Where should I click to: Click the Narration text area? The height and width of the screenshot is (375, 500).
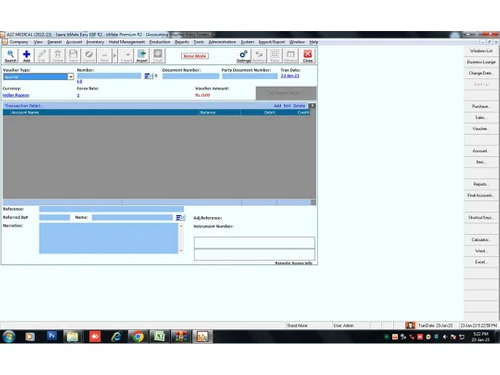(x=109, y=238)
